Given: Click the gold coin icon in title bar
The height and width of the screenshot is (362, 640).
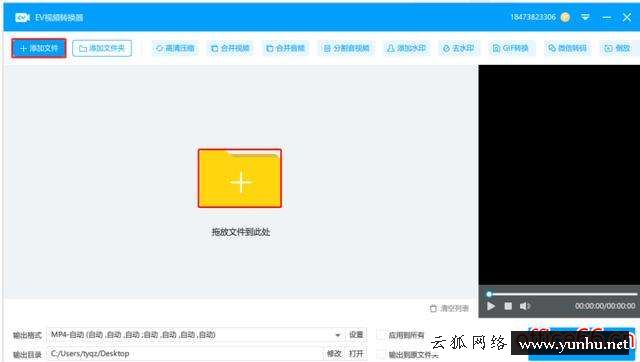Looking at the screenshot, I should tap(565, 17).
